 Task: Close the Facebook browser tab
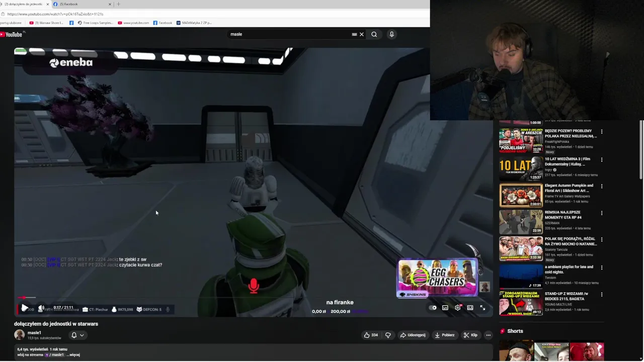coord(110,4)
